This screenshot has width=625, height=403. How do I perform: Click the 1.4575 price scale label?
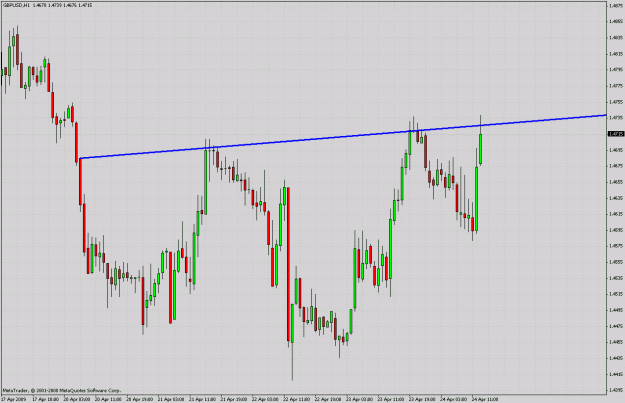(x=616, y=246)
